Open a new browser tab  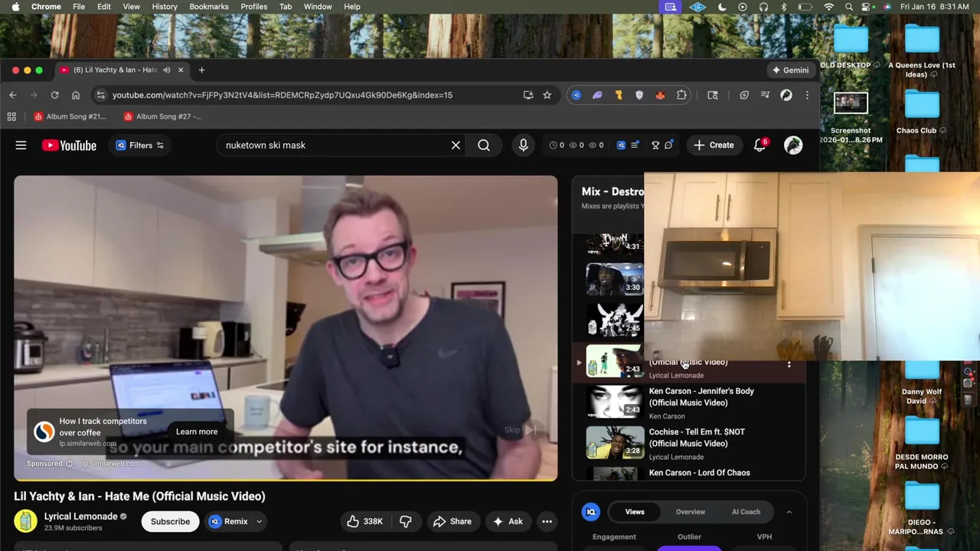tap(201, 70)
